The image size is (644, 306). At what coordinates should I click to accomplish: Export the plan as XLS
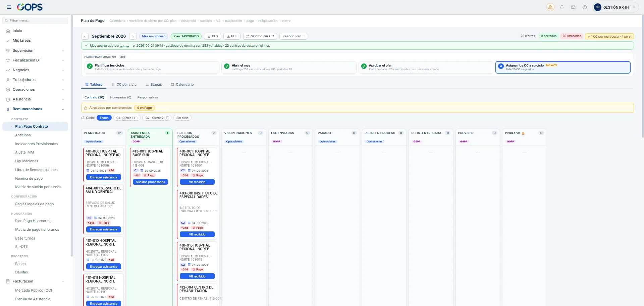[213, 36]
